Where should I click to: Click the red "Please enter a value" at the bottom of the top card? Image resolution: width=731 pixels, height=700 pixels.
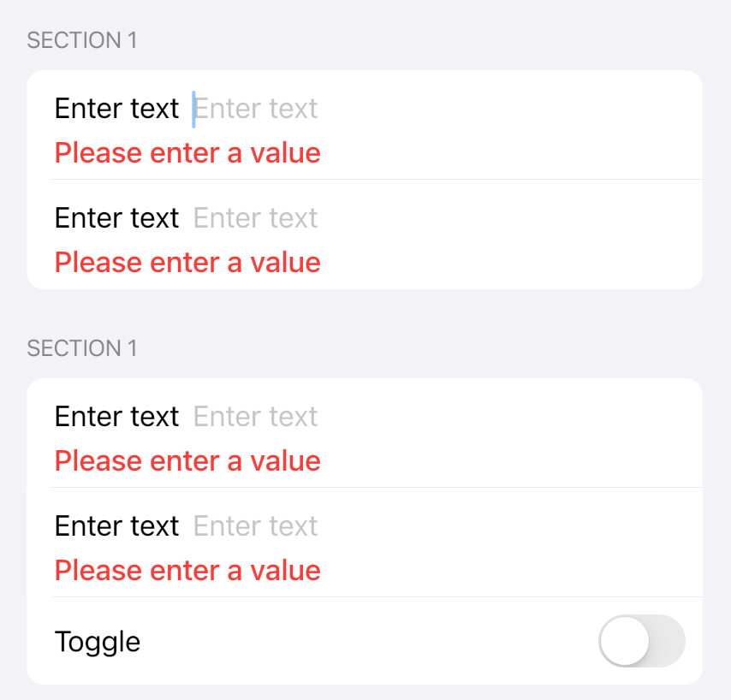point(187,263)
